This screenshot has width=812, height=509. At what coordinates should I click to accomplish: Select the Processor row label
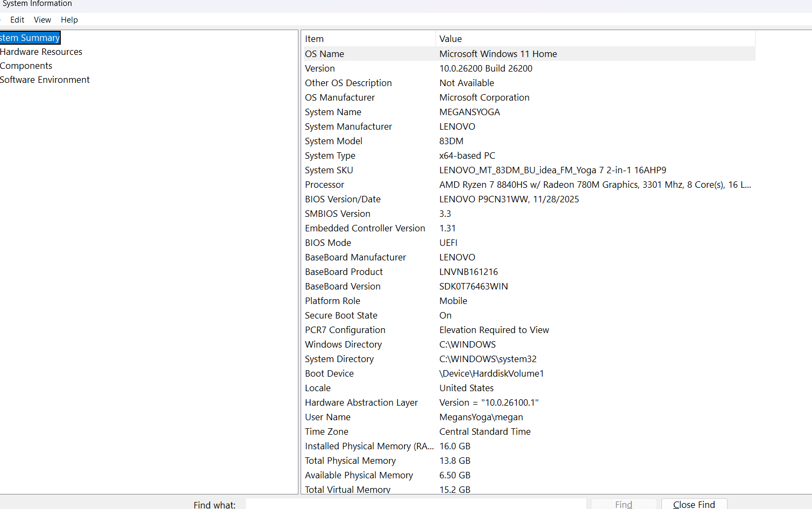pos(324,185)
